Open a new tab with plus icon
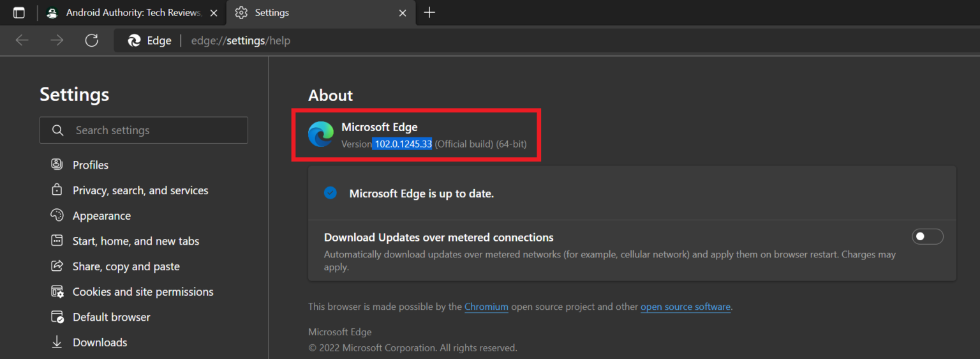Image resolution: width=980 pixels, height=359 pixels. 429,13
